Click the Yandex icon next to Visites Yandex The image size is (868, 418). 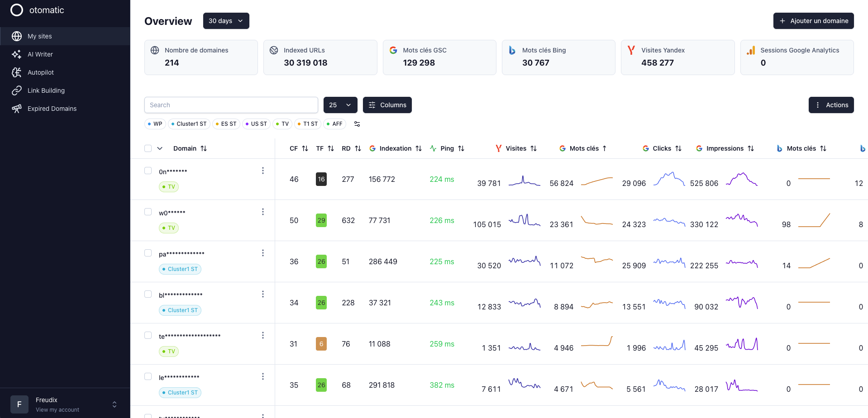[x=631, y=50]
